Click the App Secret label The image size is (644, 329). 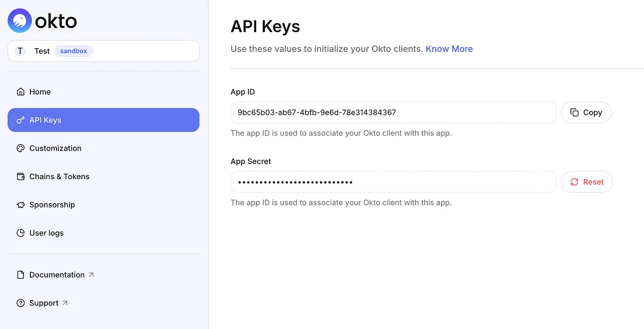tap(251, 161)
